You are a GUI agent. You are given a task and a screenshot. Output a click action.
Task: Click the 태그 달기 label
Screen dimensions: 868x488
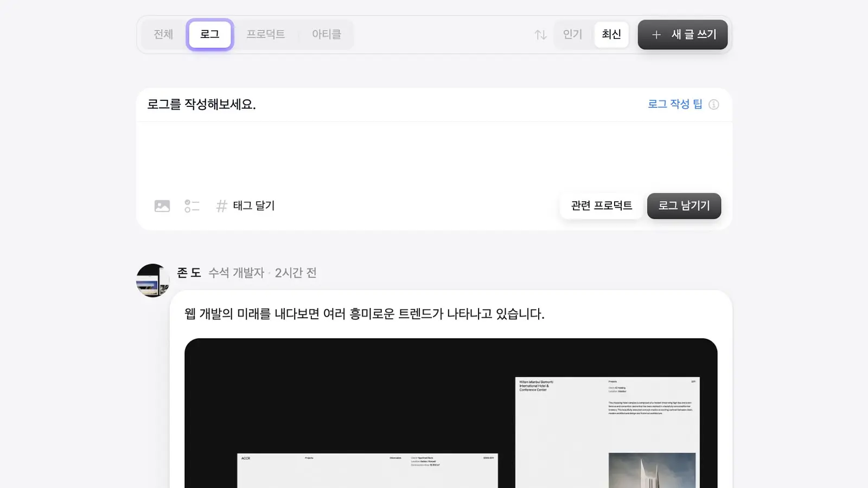[x=254, y=206]
